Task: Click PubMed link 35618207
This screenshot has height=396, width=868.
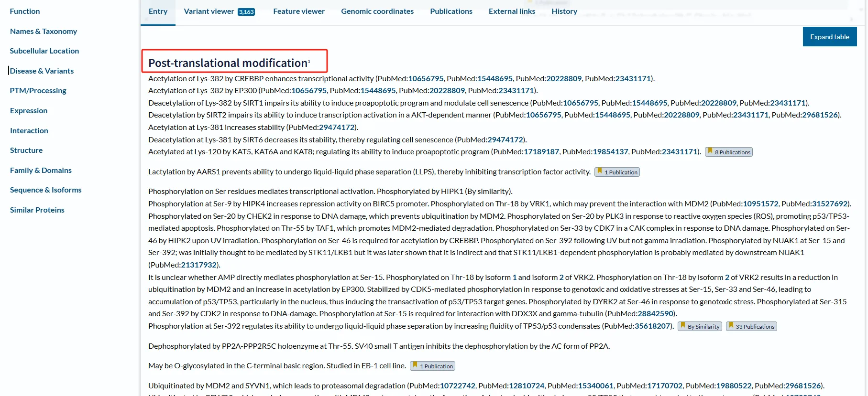Action: point(652,326)
